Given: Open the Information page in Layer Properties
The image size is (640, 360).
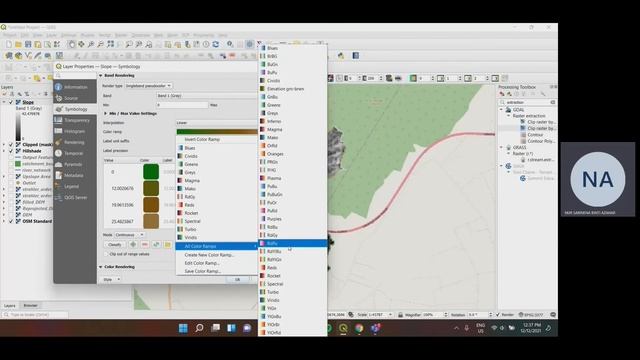Looking at the screenshot, I should (75, 87).
